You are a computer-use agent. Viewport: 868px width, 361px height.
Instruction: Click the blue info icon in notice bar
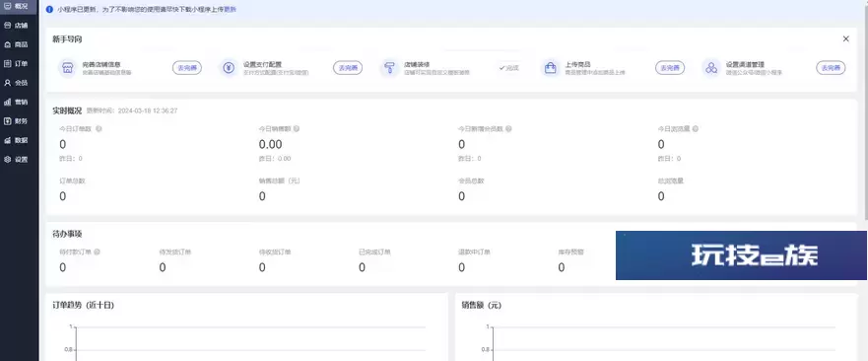pyautogui.click(x=50, y=10)
